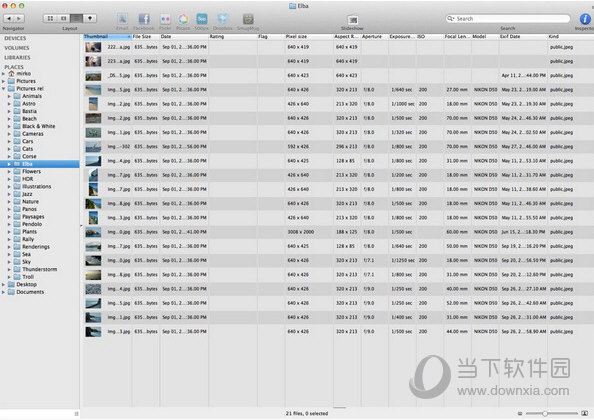594x420 pixels.
Task: Start the Slideshow
Action: [x=352, y=20]
